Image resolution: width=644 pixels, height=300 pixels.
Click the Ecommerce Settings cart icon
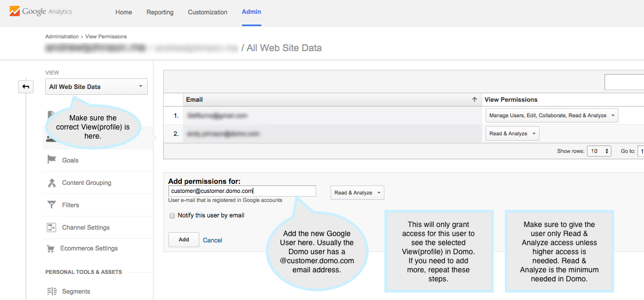(51, 248)
